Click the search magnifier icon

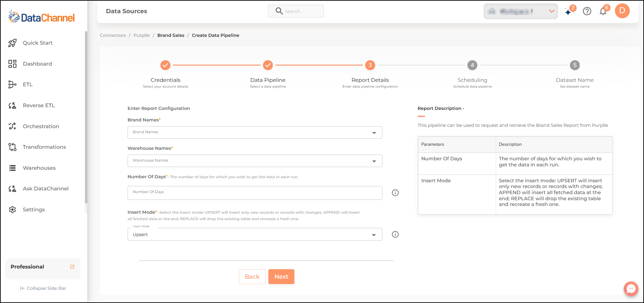[279, 11]
